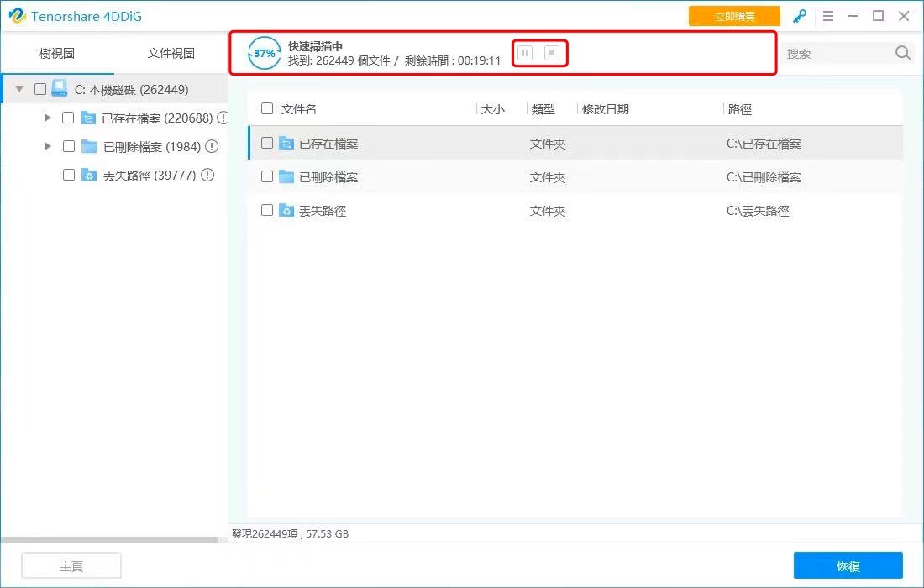This screenshot has height=588, width=924.
Task: Click the 丟失路徑 file name in list
Action: pos(323,211)
